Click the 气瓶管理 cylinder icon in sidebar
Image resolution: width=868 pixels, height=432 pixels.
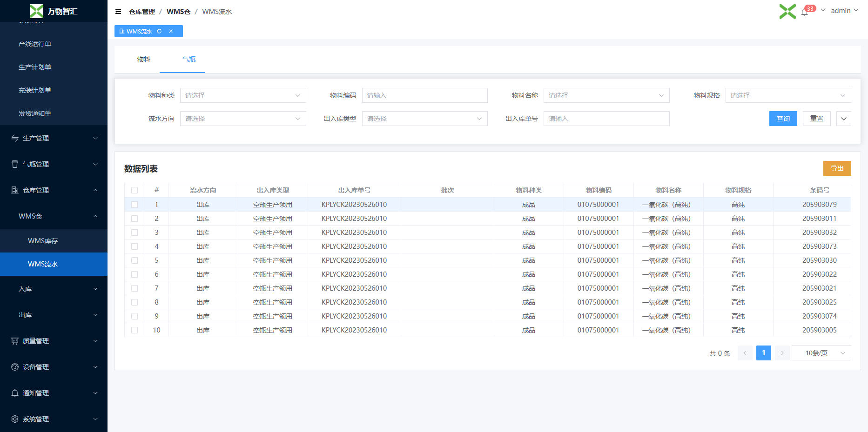(x=15, y=164)
